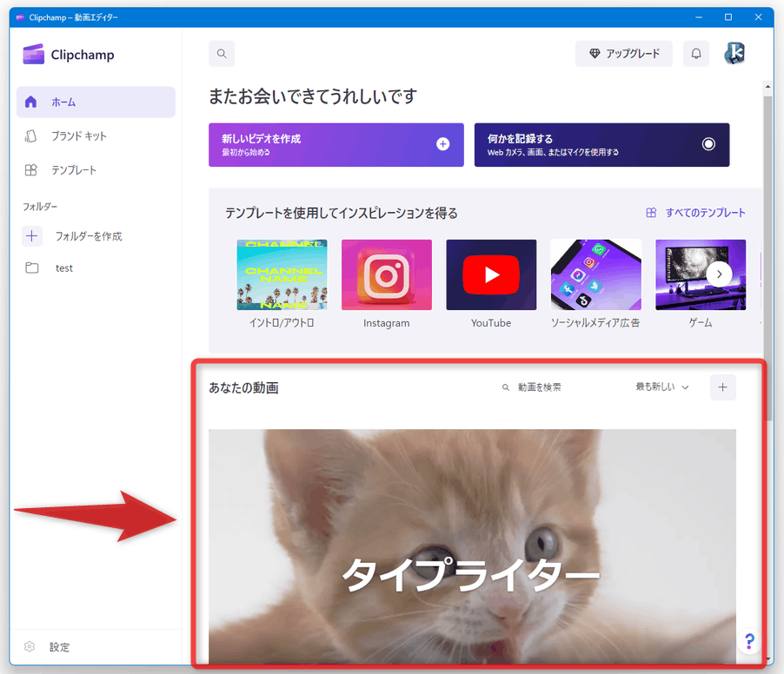Click the ブランド キット icon
This screenshot has width=784, height=674.
tap(31, 135)
